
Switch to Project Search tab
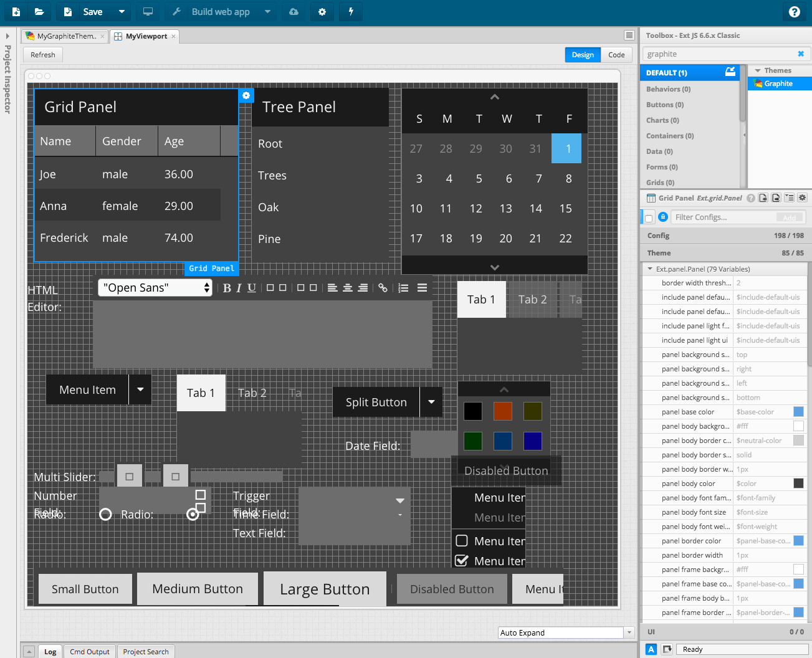(x=146, y=652)
